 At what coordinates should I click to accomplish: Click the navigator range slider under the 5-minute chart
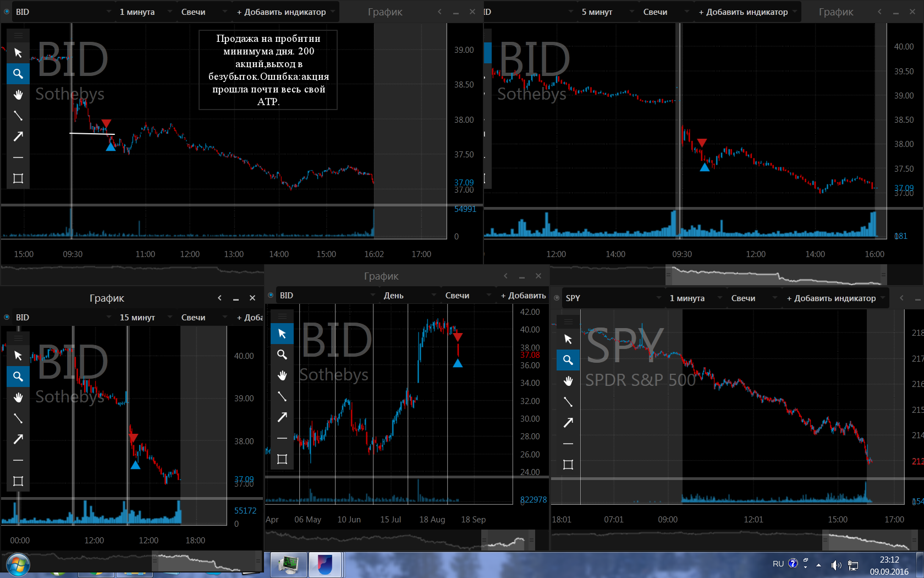(776, 274)
